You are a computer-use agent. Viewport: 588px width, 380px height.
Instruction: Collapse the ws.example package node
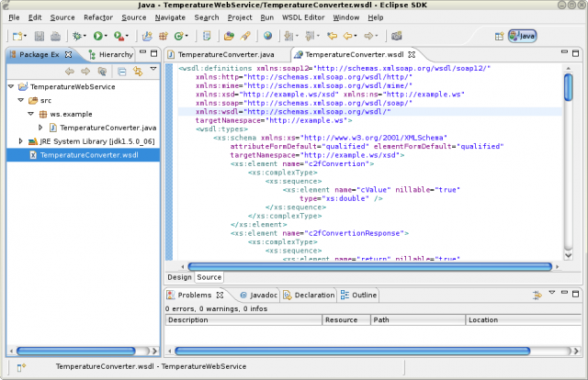click(x=31, y=114)
